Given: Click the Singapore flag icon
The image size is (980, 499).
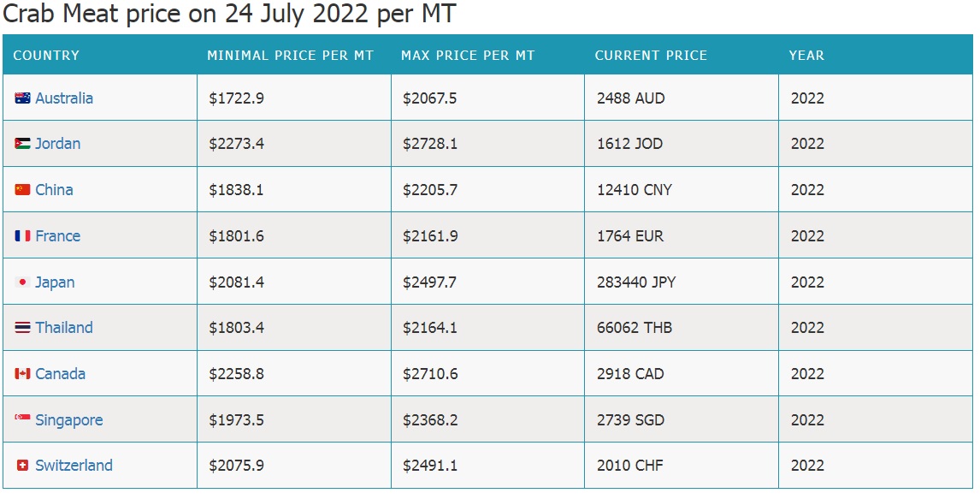Looking at the screenshot, I should pos(22,420).
